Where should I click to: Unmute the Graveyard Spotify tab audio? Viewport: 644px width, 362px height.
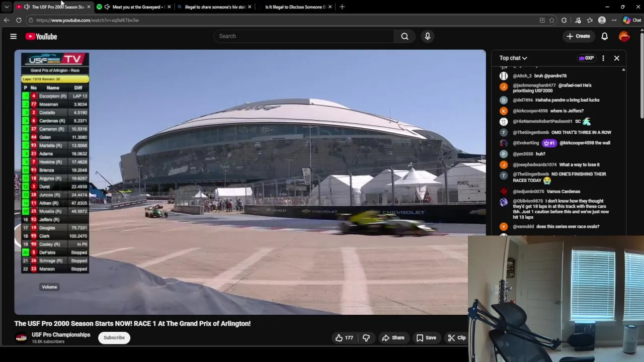point(107,7)
